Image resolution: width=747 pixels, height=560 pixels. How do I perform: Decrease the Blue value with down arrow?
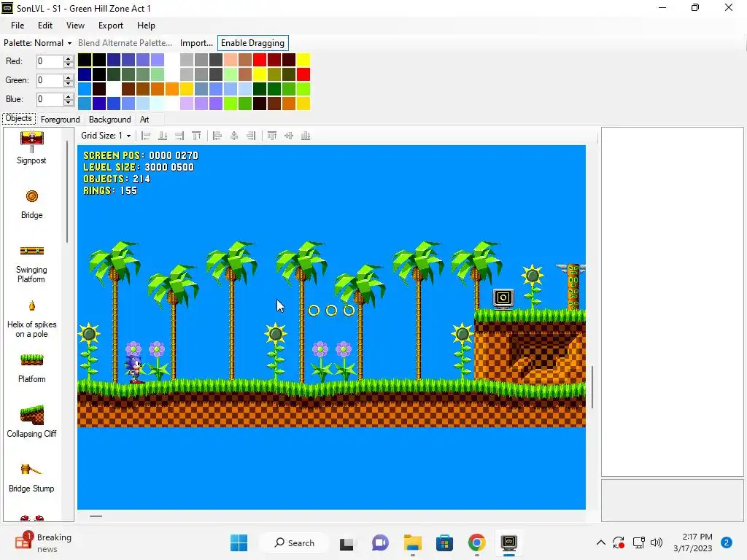click(x=68, y=102)
